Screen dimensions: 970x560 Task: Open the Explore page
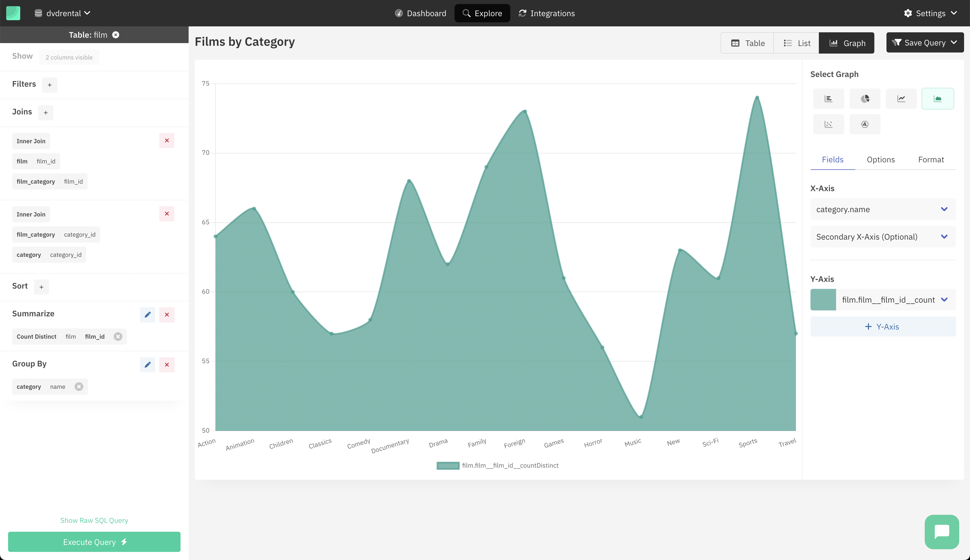point(482,13)
